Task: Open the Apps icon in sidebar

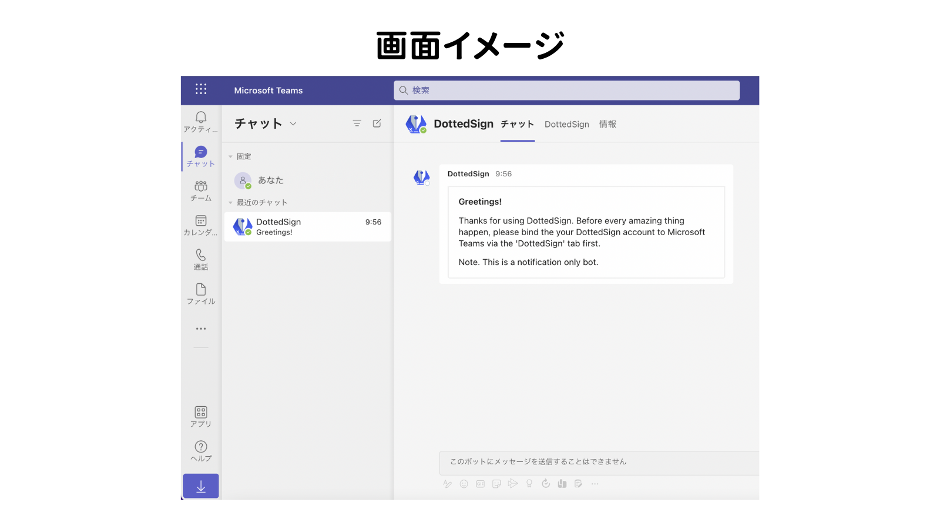Action: pos(200,416)
